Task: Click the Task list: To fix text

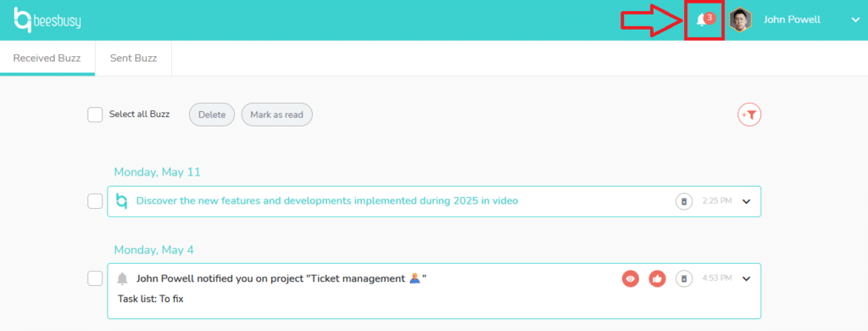Action: [x=150, y=299]
